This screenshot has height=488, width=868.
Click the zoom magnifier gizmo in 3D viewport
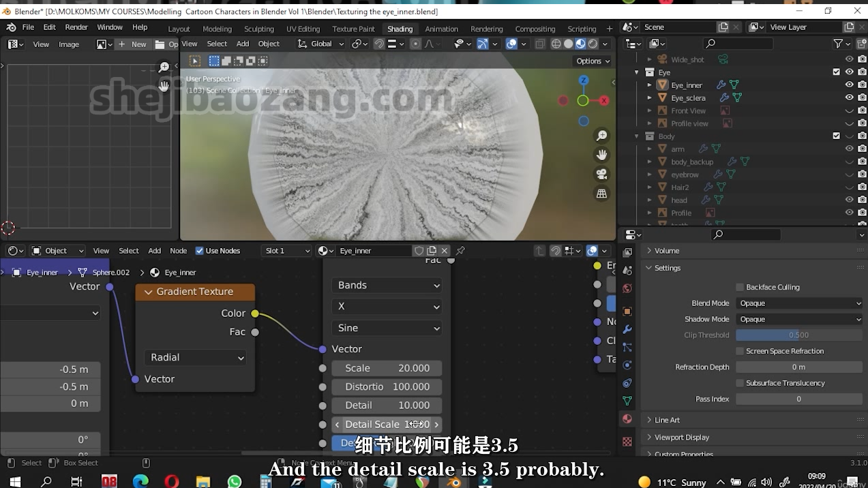click(601, 136)
